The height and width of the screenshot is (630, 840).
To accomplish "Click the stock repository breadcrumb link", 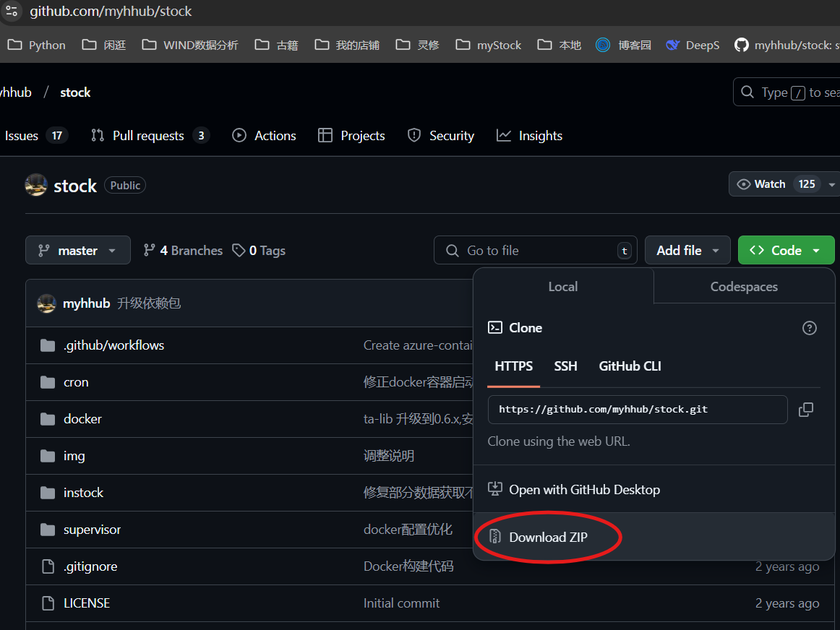I will tap(75, 92).
